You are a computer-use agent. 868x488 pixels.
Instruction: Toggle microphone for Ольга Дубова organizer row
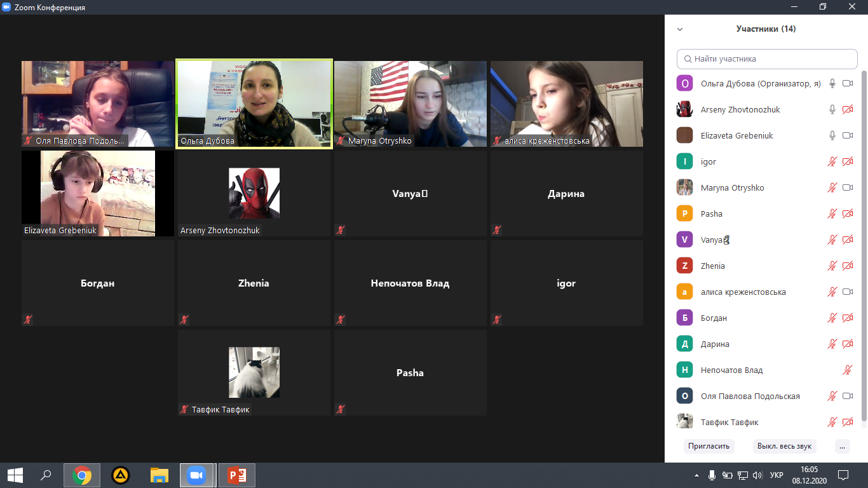[x=832, y=83]
